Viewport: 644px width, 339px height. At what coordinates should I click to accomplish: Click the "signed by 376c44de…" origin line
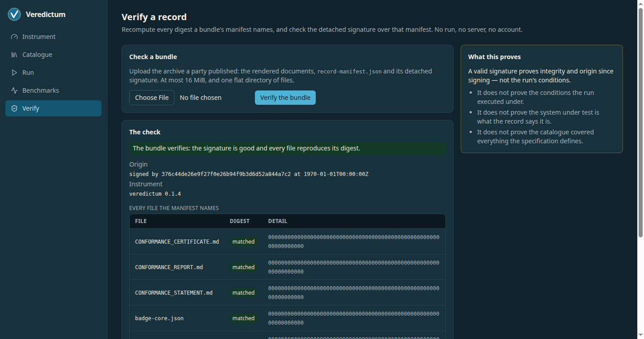pos(249,174)
